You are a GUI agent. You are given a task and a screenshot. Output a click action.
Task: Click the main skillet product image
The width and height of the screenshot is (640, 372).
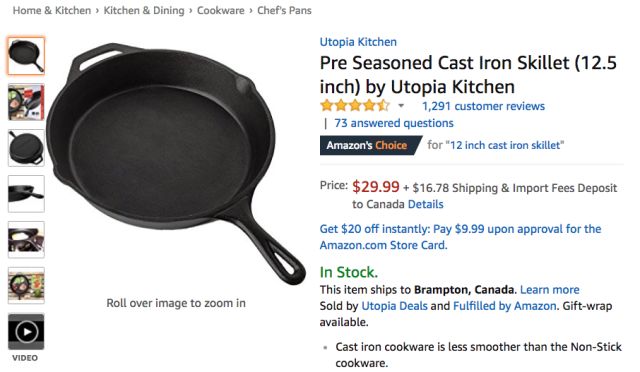176,163
